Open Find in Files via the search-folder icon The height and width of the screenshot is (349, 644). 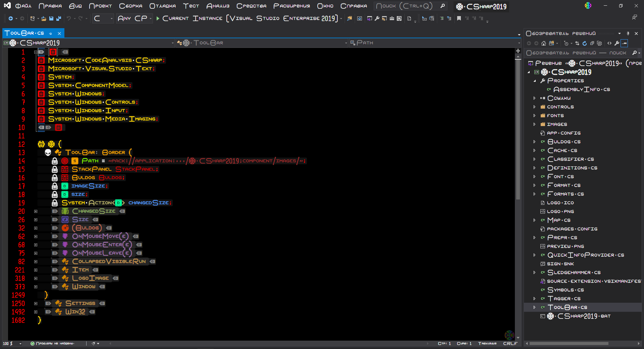350,19
